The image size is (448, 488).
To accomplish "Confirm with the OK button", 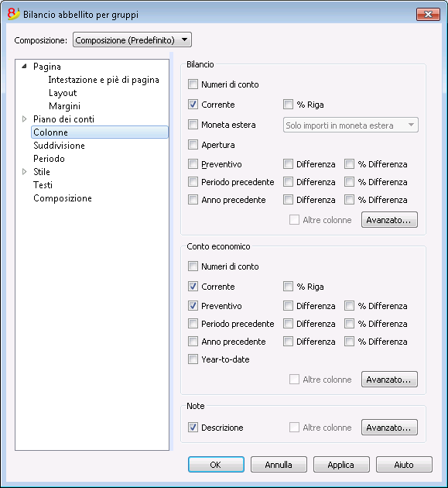I will (x=216, y=464).
